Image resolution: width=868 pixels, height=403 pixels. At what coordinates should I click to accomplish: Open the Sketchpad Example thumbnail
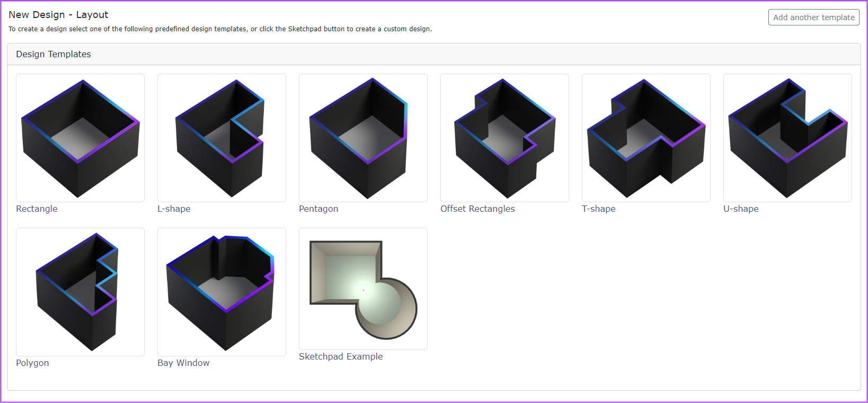click(x=363, y=289)
